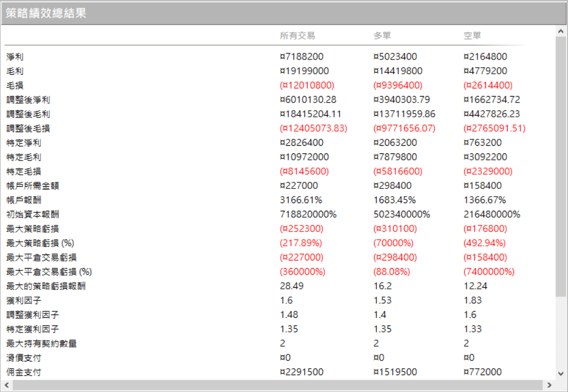Click the 特定淨利 row label
The height and width of the screenshot is (392, 568).
pos(24,143)
